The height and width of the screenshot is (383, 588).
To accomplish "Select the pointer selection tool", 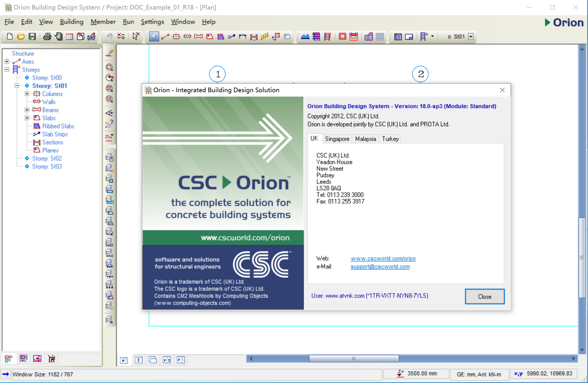I will coord(154,37).
